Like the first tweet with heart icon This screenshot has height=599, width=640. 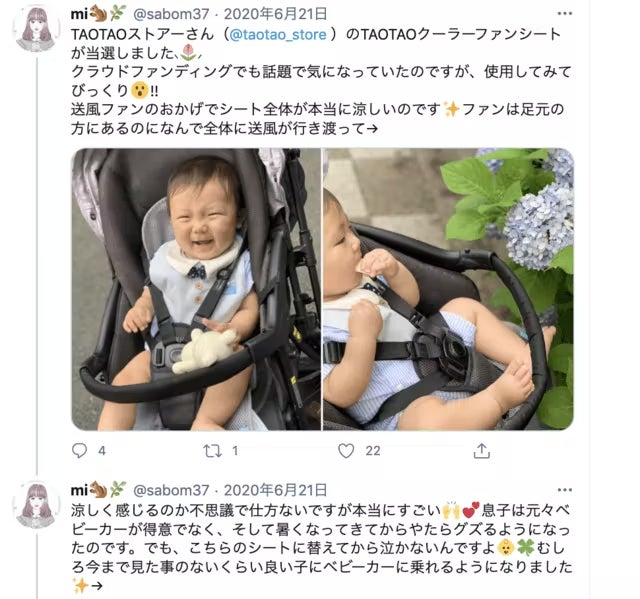coord(346,450)
